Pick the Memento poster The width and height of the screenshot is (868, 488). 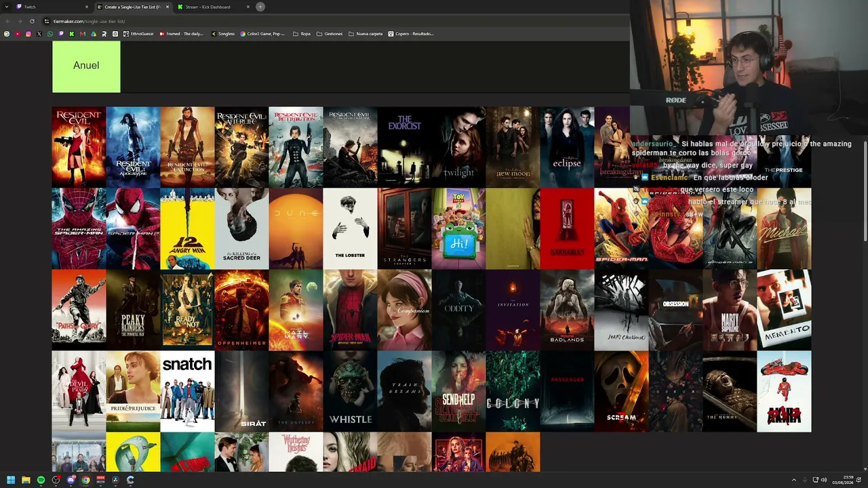coord(784,310)
